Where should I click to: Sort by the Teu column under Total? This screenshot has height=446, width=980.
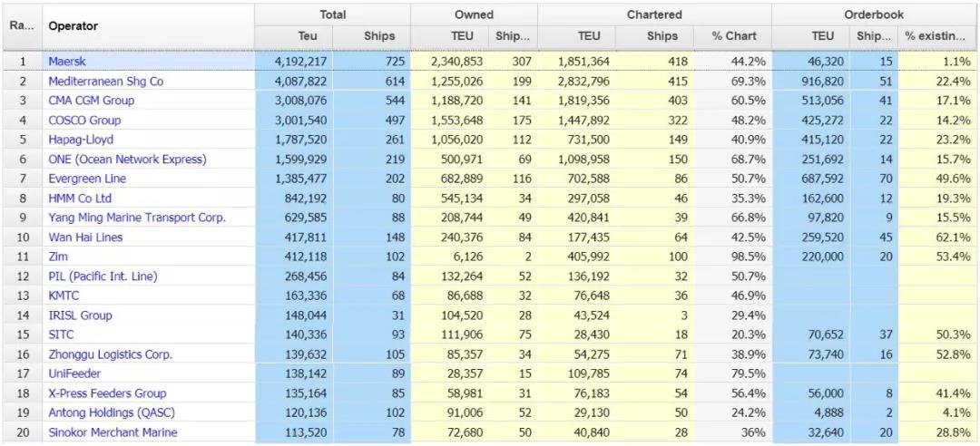click(294, 36)
